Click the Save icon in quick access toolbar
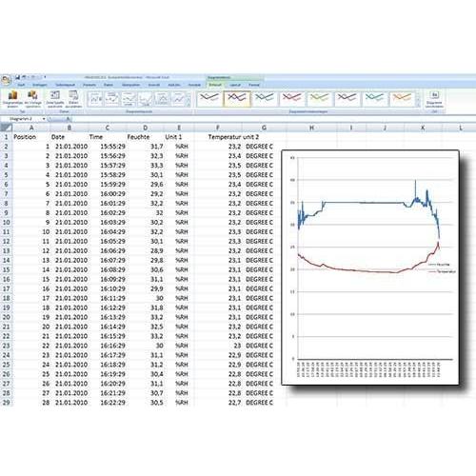Image resolution: width=476 pixels, height=476 pixels. [18, 77]
